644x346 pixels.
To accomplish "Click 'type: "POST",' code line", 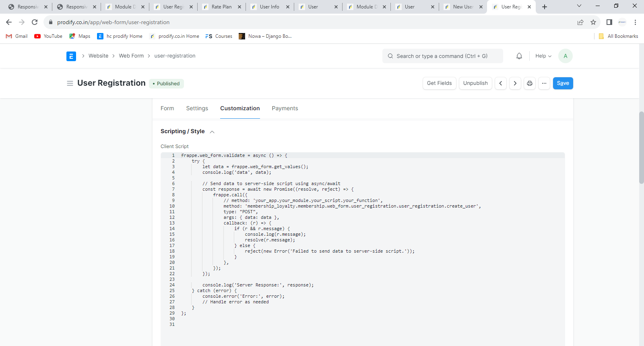I will point(241,212).
